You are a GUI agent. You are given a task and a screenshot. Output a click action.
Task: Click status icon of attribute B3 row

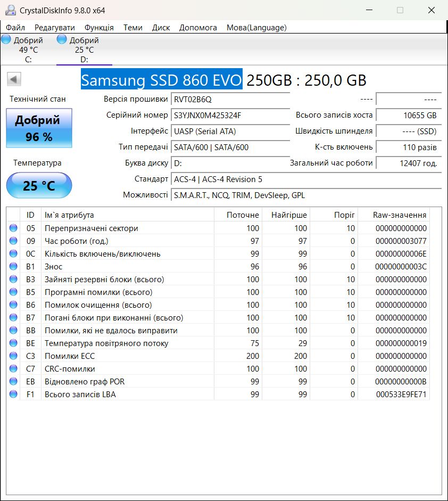[13, 280]
